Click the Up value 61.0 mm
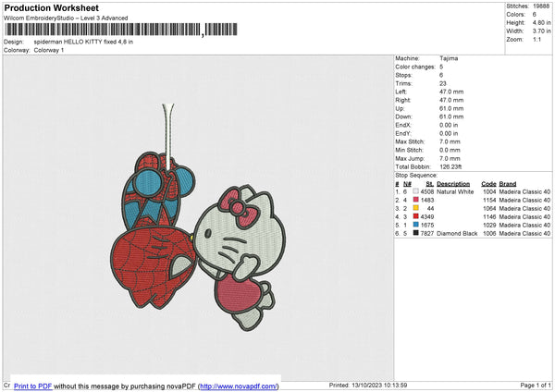Screen dimensions: 555x392 (x=451, y=108)
